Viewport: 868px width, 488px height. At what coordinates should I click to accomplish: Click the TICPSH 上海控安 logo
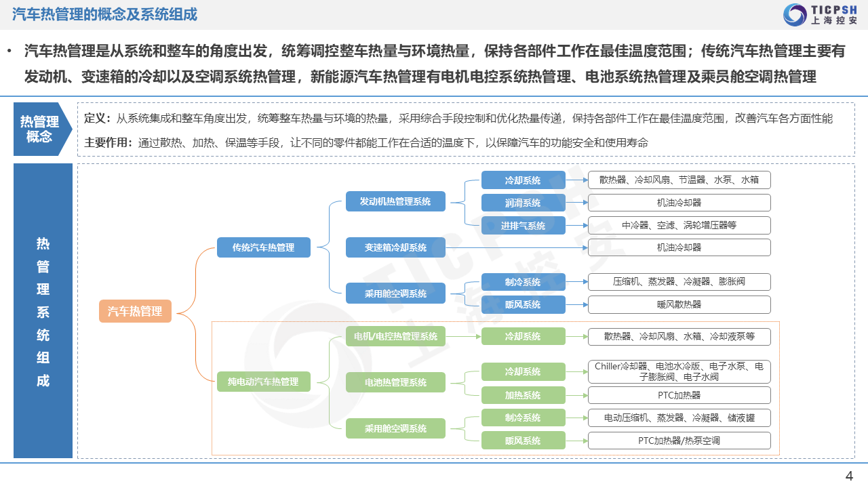pyautogui.click(x=819, y=15)
